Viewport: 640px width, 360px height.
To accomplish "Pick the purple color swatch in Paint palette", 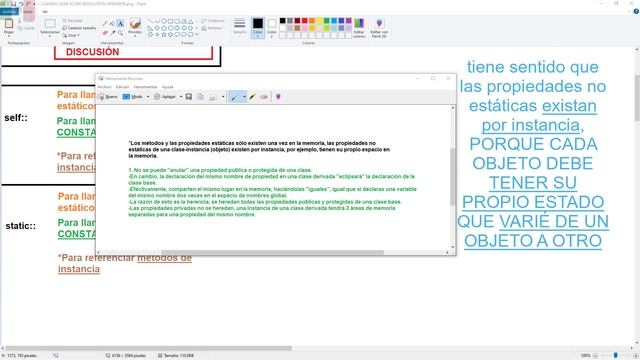I will point(349,20).
